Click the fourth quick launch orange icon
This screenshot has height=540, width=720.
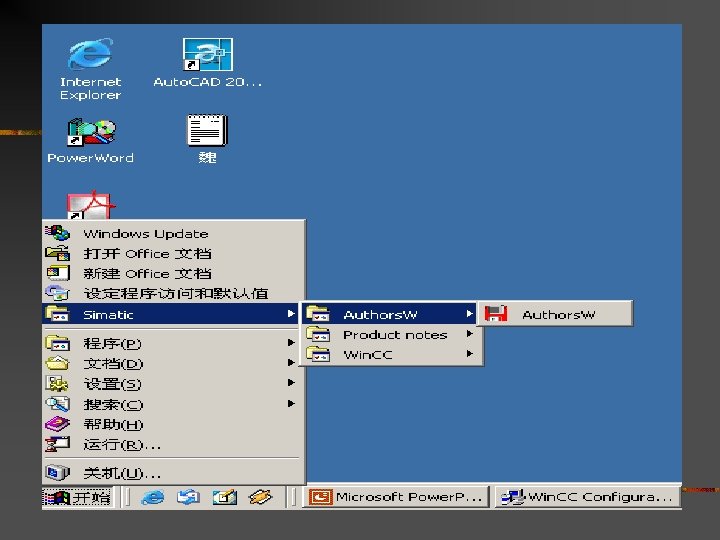point(260,497)
